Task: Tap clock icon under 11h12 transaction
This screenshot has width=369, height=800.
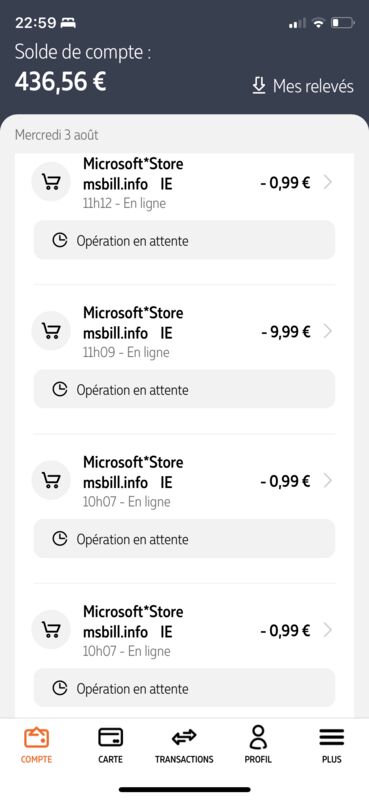Action: tap(60, 240)
